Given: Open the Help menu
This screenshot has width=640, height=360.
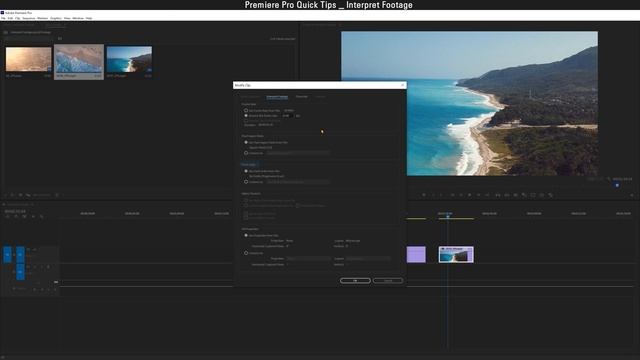Looking at the screenshot, I should [x=89, y=18].
